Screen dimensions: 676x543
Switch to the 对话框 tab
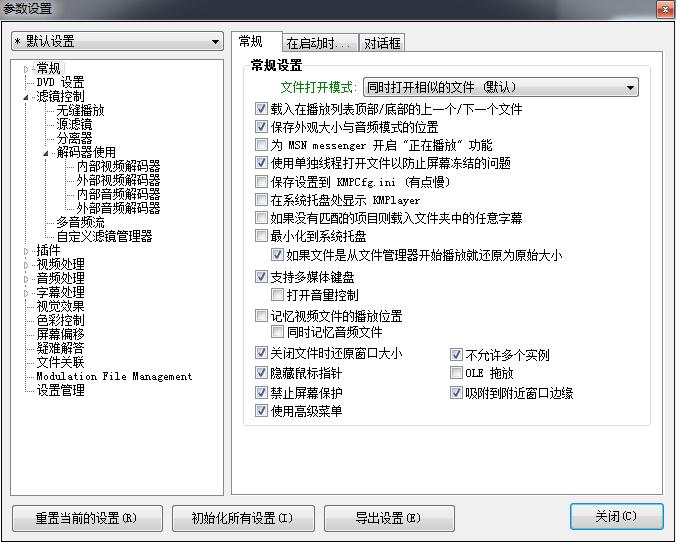tap(382, 43)
